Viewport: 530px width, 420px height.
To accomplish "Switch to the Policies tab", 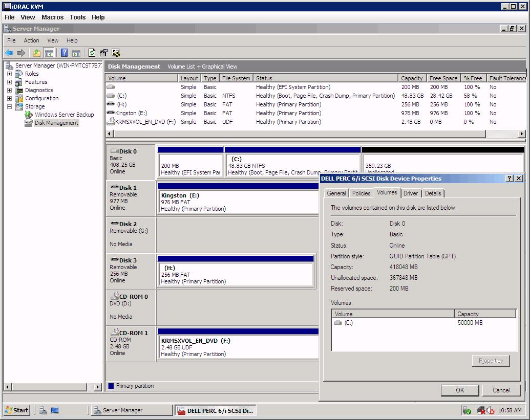I will point(361,193).
